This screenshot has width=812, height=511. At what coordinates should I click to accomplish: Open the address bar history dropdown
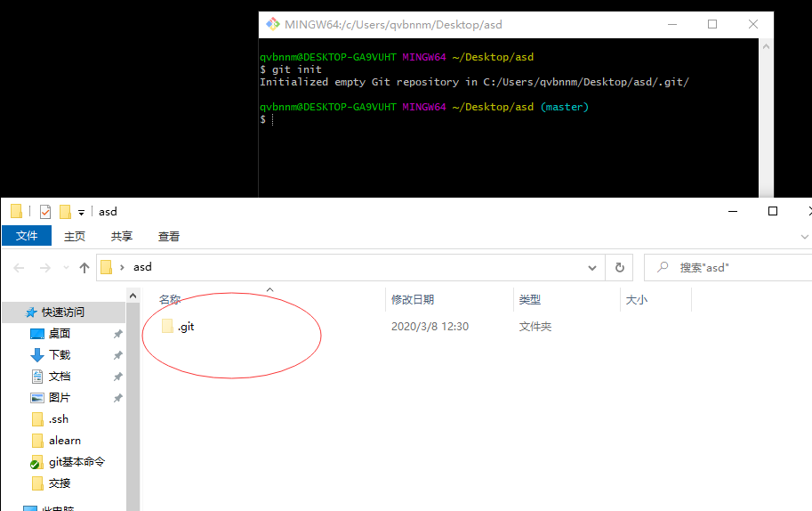(592, 268)
